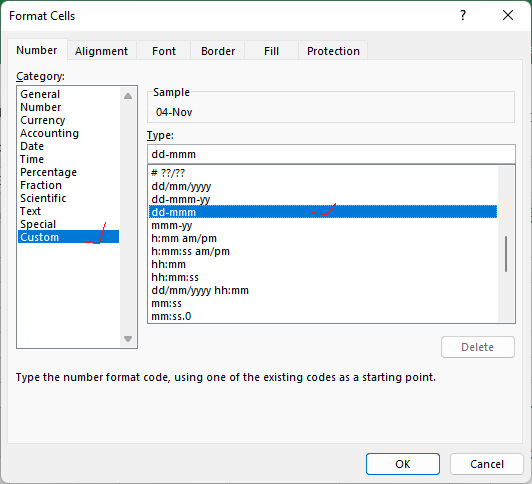Select h:mm am/pm format code
532x484 pixels.
coord(323,238)
